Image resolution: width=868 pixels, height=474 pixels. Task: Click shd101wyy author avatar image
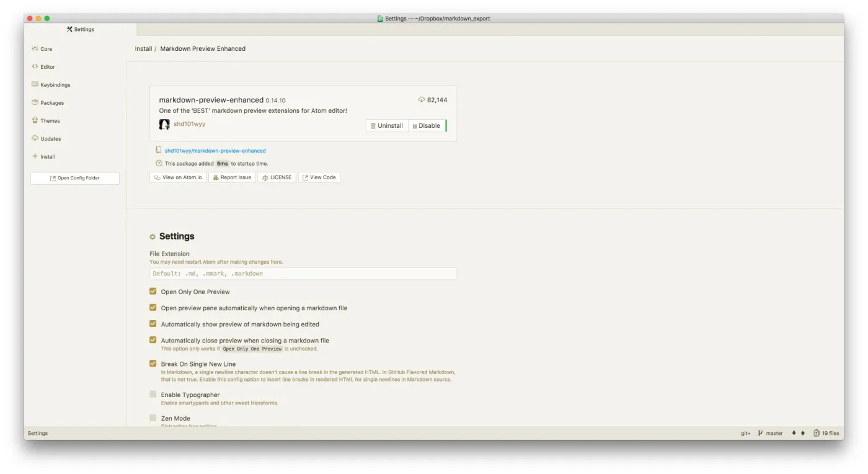164,124
